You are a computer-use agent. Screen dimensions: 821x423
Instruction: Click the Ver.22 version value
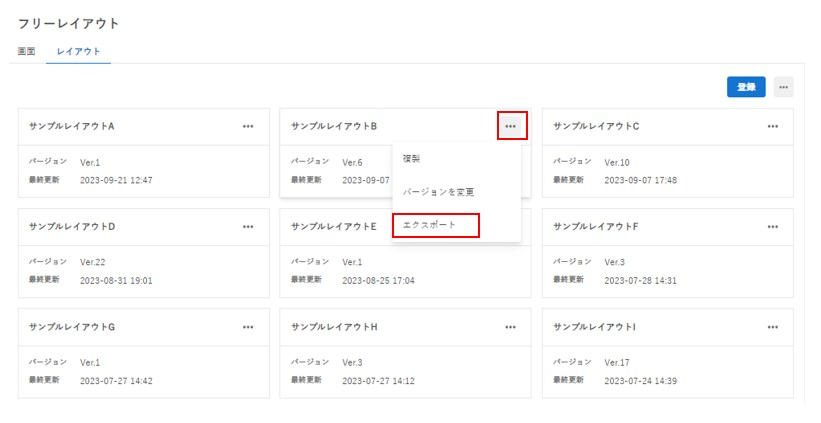pyautogui.click(x=93, y=262)
